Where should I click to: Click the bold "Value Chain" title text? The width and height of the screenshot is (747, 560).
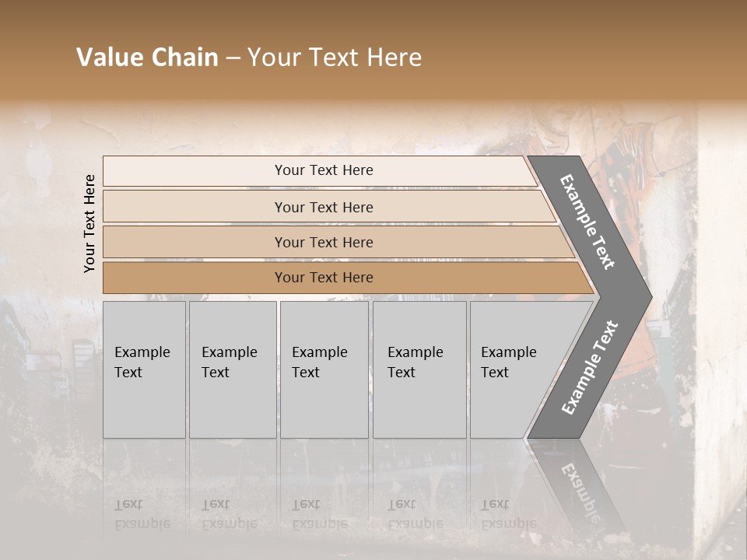coord(147,58)
